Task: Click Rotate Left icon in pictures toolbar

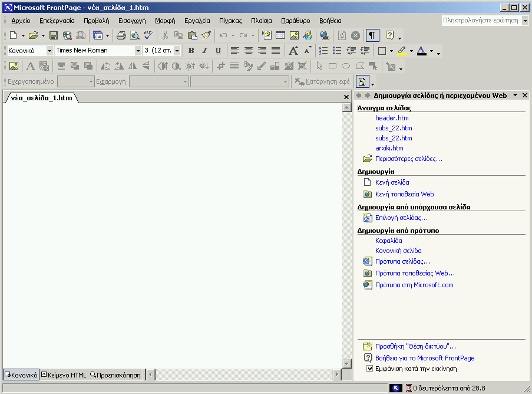Action: (x=105, y=66)
